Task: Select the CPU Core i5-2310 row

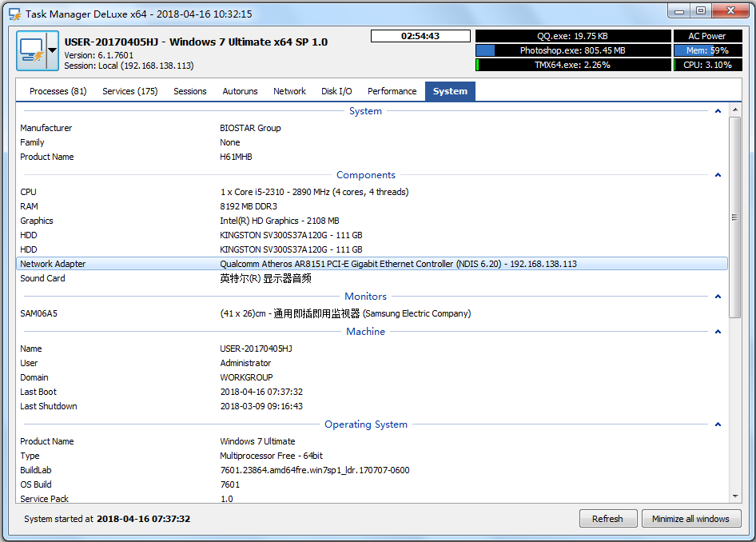Action: click(372, 192)
